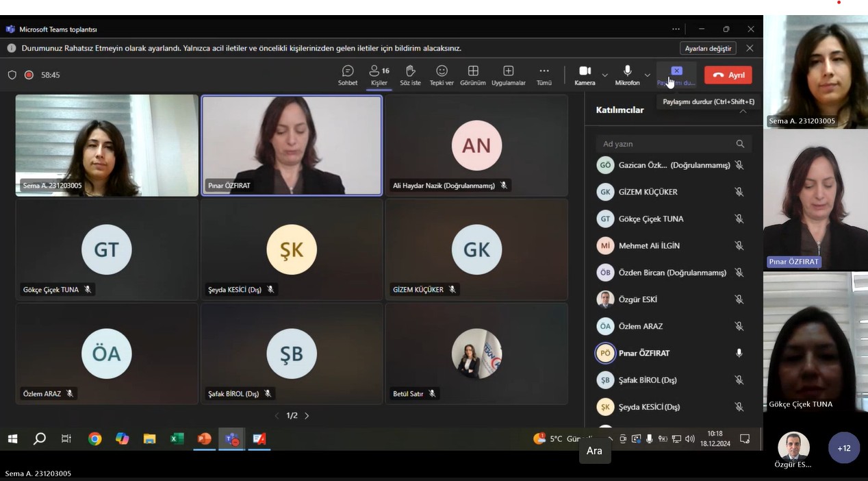Raise hand with Söz iste
The height and width of the screenshot is (481, 868).
(410, 75)
